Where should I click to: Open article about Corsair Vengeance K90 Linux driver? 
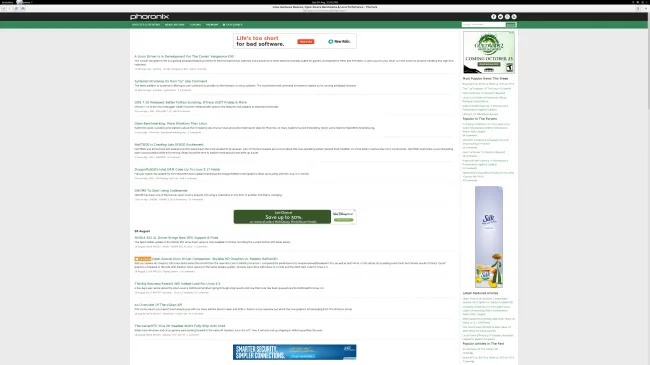pos(184,56)
